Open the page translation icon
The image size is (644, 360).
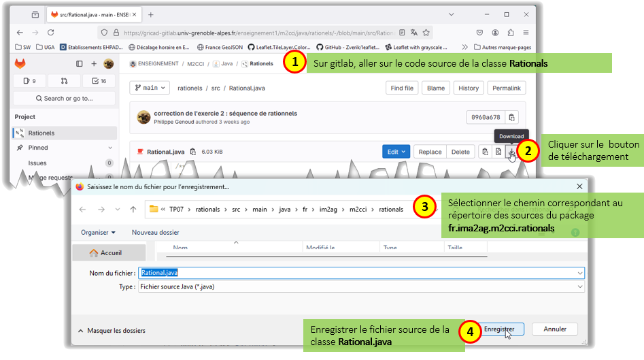tap(414, 33)
